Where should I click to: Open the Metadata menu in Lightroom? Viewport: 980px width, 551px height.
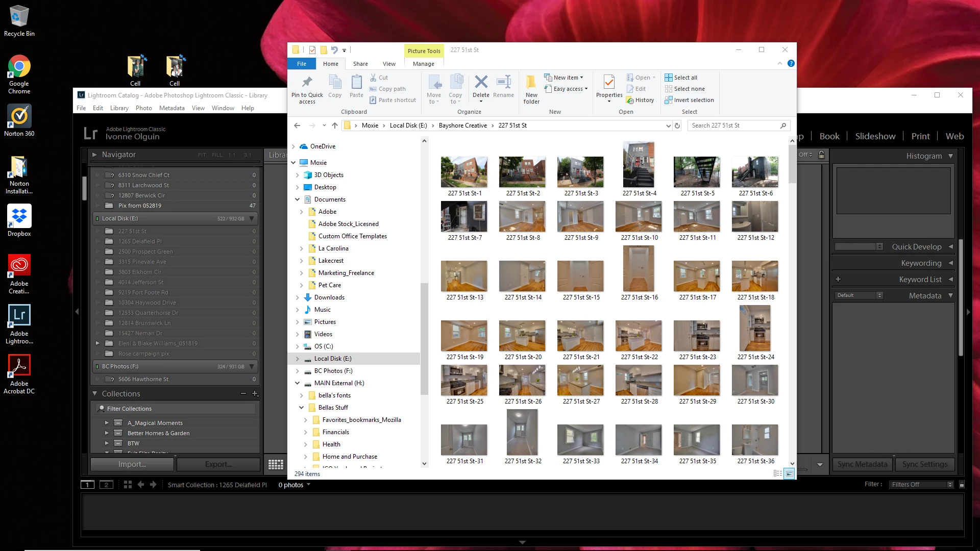pos(171,108)
